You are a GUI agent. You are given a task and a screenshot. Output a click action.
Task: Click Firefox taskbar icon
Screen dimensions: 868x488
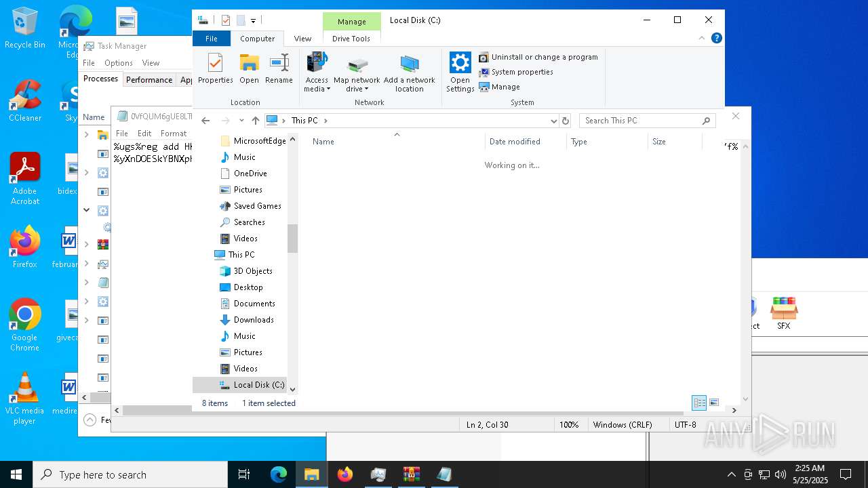click(x=345, y=474)
